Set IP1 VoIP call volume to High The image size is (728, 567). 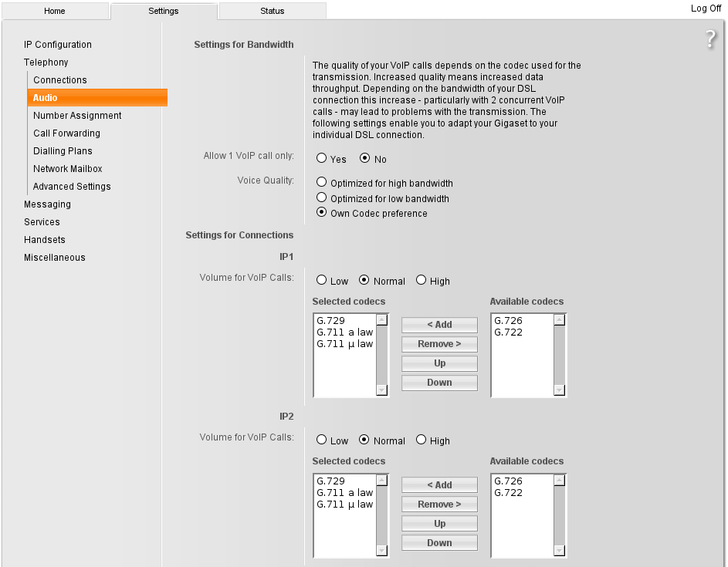(422, 281)
